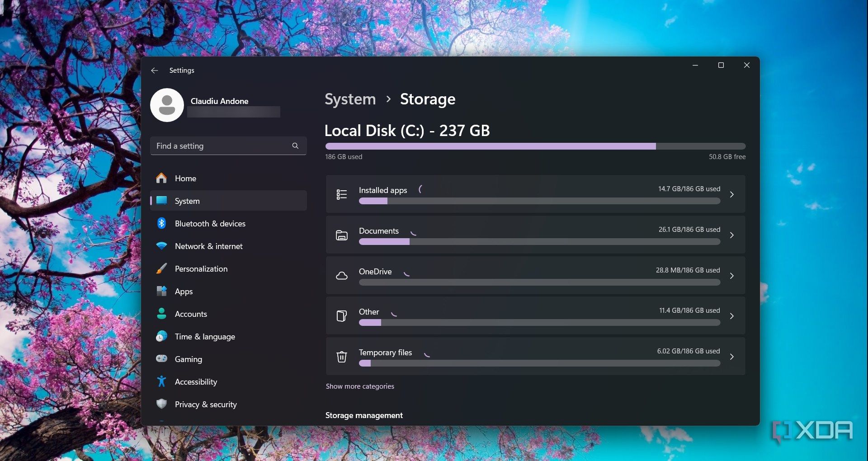Click the Accounts person icon
The width and height of the screenshot is (868, 461).
tap(161, 314)
